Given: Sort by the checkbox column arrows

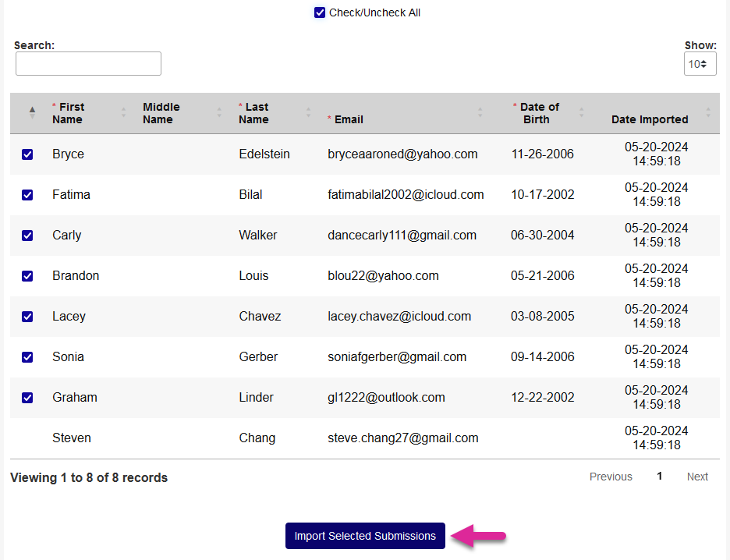Looking at the screenshot, I should [32, 113].
